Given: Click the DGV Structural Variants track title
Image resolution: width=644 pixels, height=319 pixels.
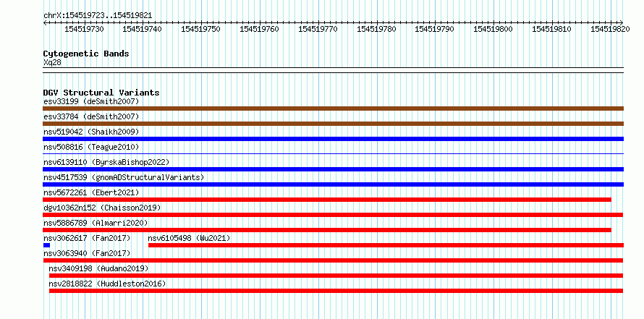Looking at the screenshot, I should tap(101, 93).
